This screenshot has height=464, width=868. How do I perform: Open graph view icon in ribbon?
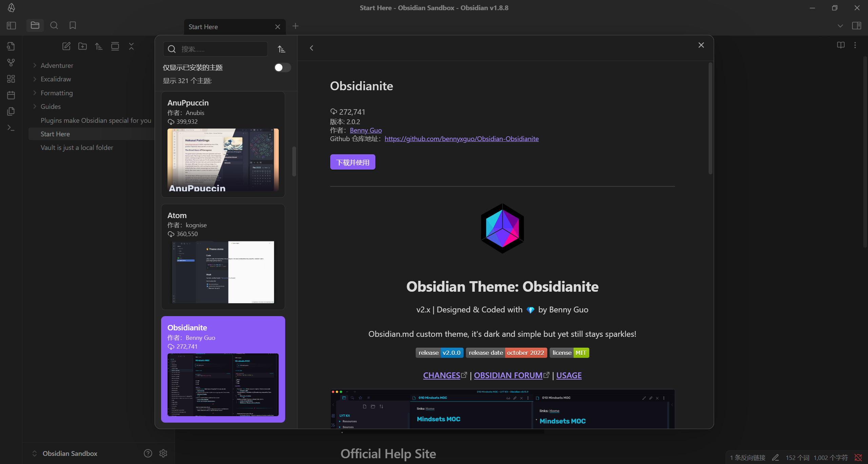[x=11, y=62]
